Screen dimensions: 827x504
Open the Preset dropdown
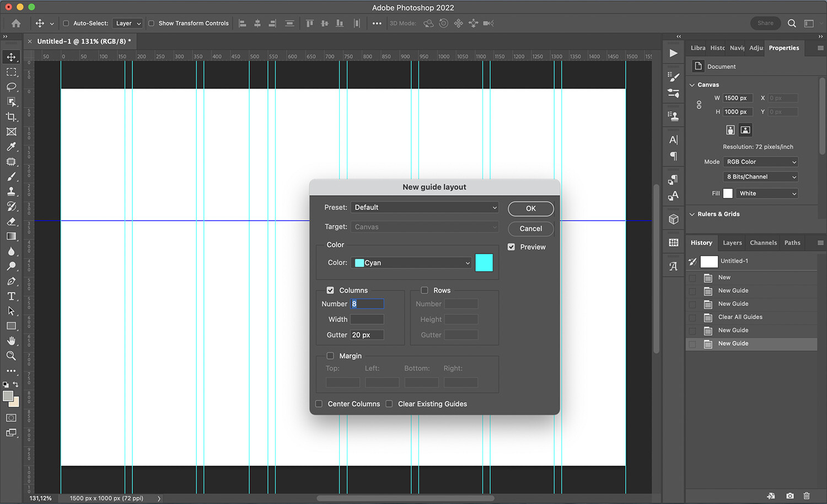click(424, 207)
